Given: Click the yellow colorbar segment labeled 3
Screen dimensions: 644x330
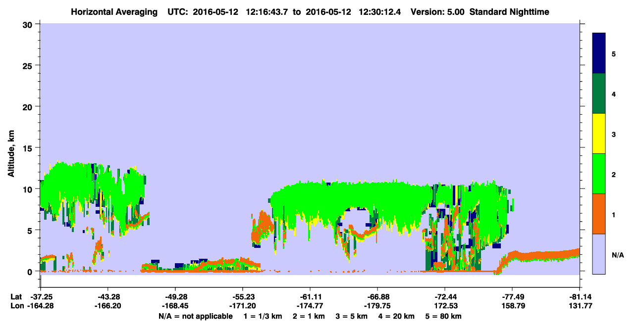Looking at the screenshot, I should (599, 134).
